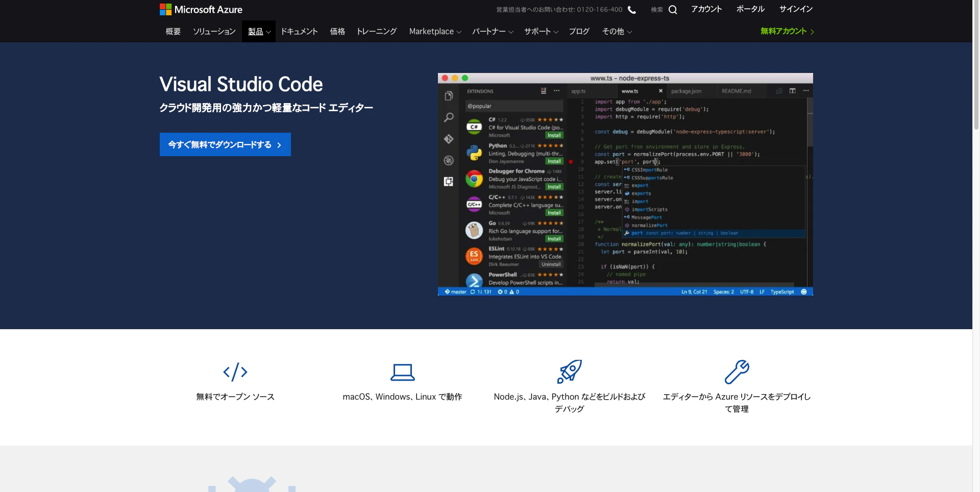Open the ブログ nav item
Screen dimensions: 980x492
pos(579,32)
